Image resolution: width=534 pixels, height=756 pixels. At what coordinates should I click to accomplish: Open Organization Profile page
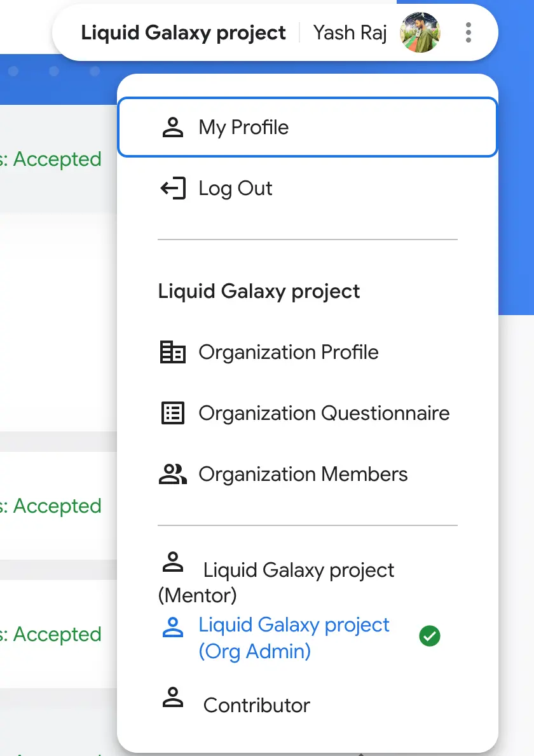(x=307, y=352)
